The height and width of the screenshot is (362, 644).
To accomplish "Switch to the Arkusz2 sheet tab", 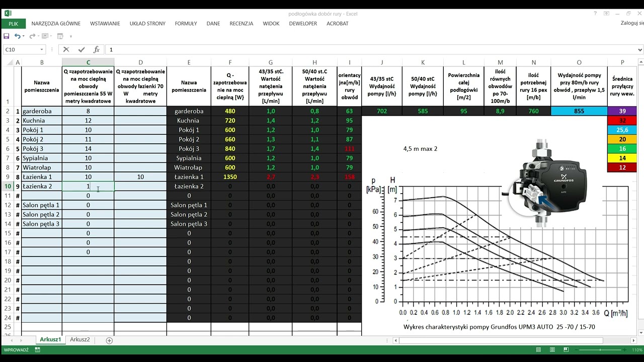I will tap(80, 340).
